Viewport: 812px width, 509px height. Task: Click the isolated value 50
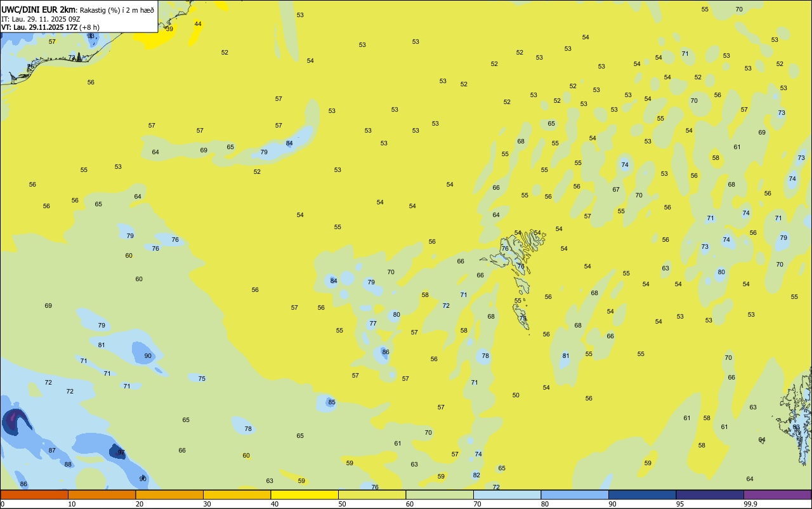(x=516, y=395)
